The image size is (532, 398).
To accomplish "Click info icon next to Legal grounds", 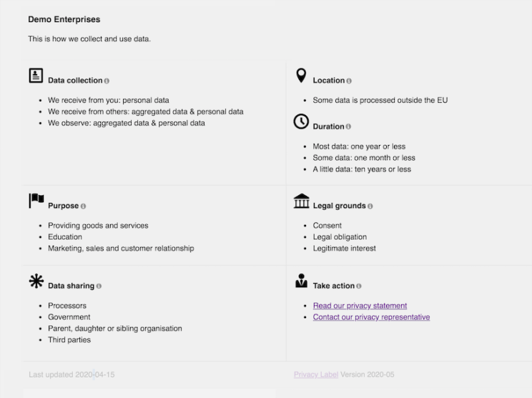I will tap(370, 206).
